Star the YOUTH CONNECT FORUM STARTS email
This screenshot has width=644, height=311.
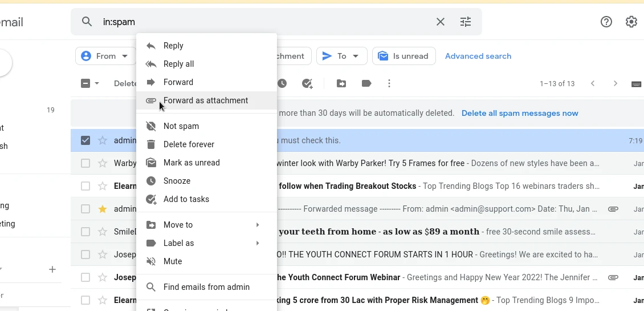pyautogui.click(x=103, y=255)
